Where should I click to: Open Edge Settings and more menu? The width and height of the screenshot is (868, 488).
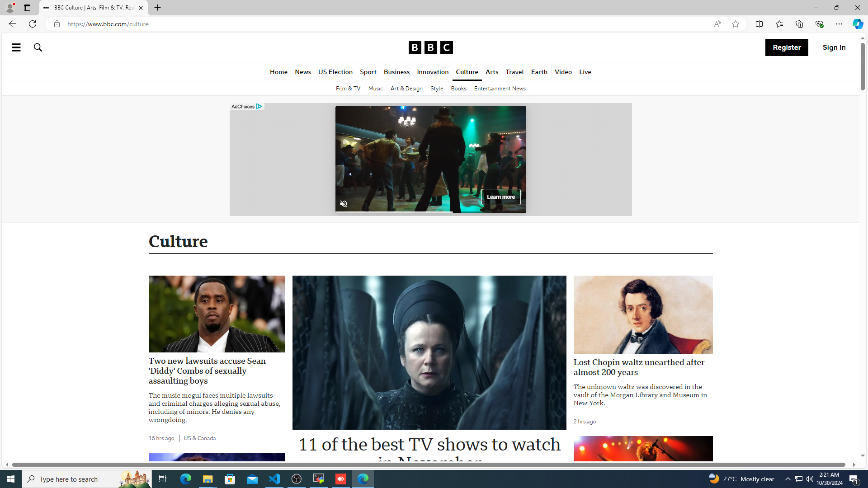click(839, 24)
